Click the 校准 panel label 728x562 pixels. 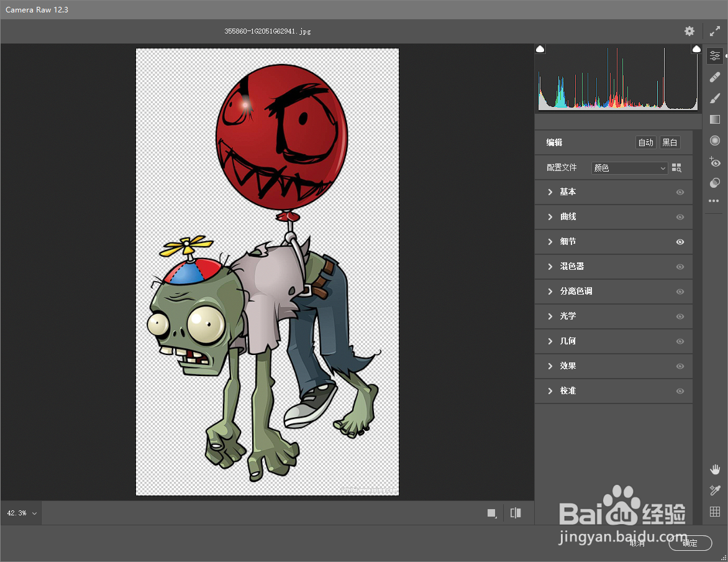[568, 391]
